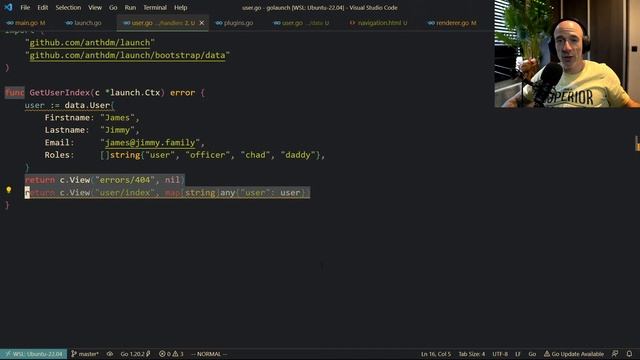
Task: Open the github.com/anthdm/launch import link
Action: 90,42
